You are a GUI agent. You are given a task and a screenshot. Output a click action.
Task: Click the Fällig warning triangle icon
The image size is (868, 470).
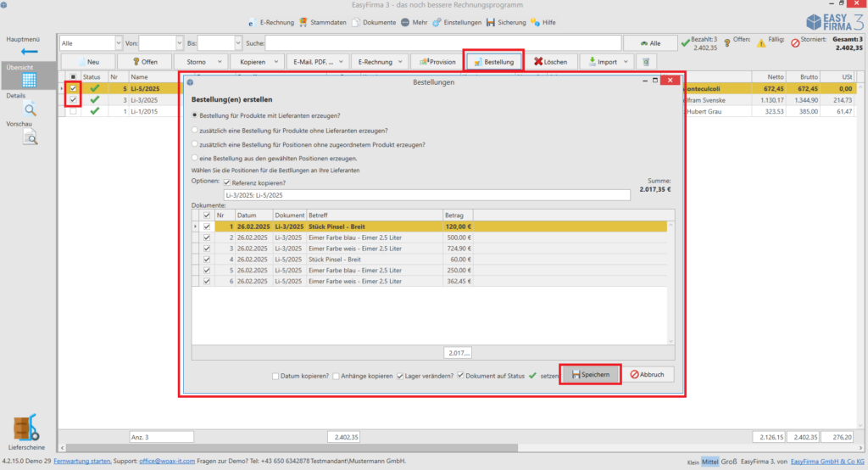761,42
